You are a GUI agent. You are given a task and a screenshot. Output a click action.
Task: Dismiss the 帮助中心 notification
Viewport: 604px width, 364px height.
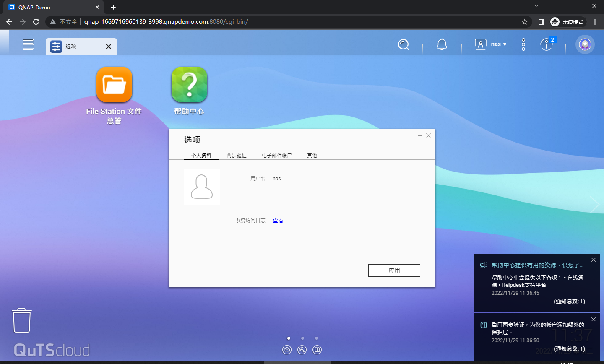593,260
